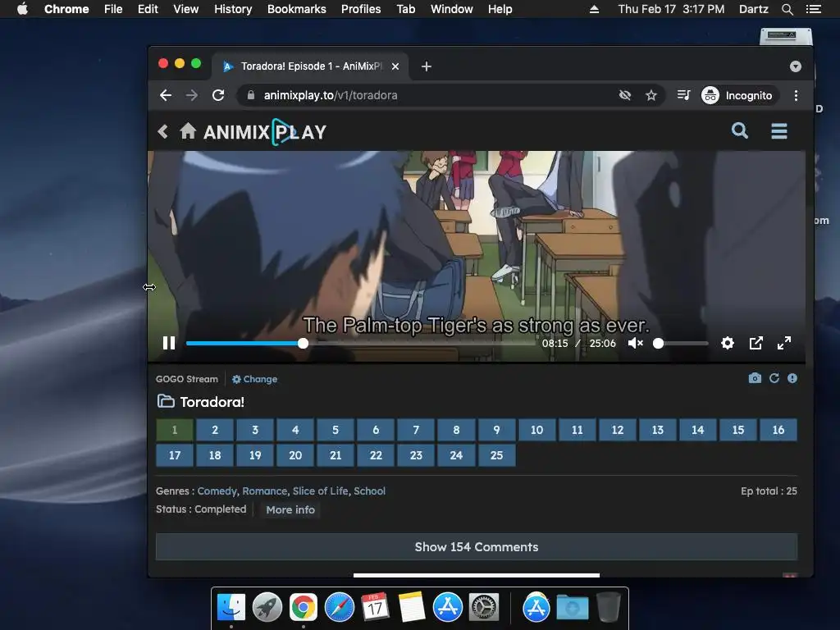Screen dimensions: 840x630
Task: Open the Apple menu
Action: [x=22, y=9]
